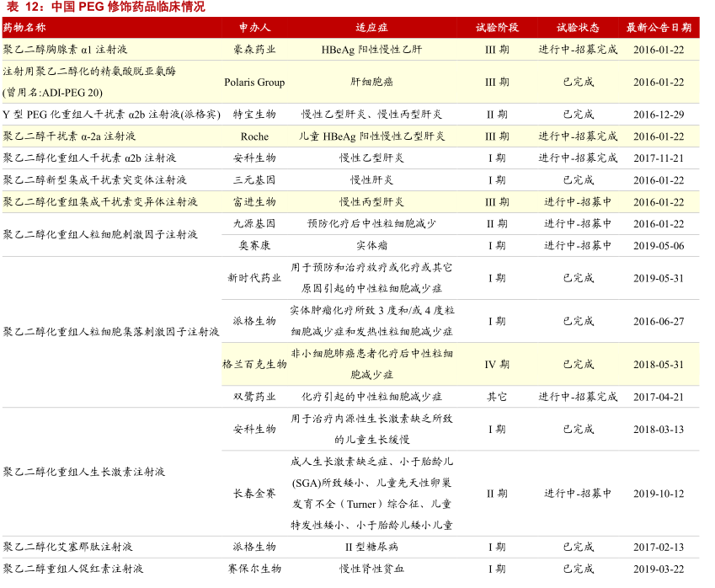Click indication cell '慢性肾性贫血'
Viewport: 715px width, 588px height.
click(371, 569)
